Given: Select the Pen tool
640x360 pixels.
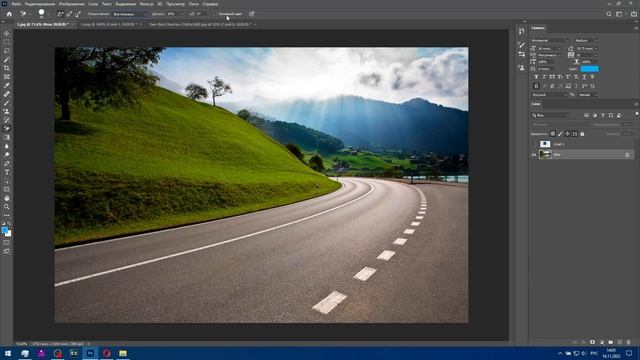Looking at the screenshot, I should (7, 163).
